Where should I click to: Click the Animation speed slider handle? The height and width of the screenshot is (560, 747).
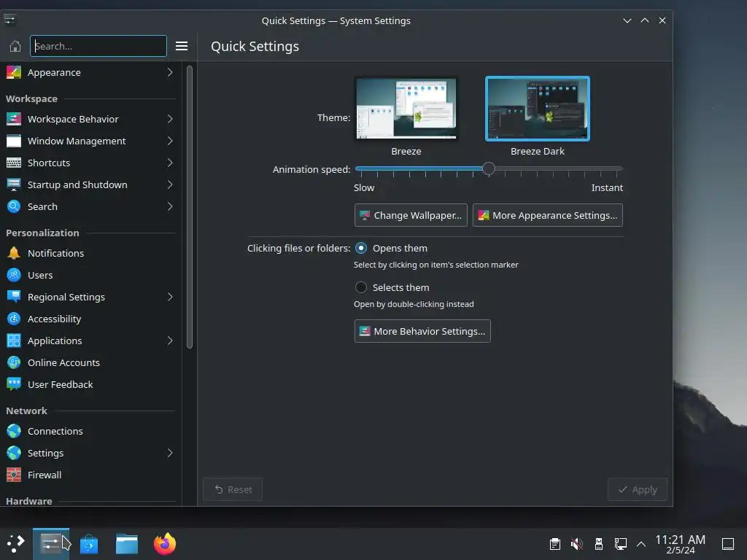point(488,168)
